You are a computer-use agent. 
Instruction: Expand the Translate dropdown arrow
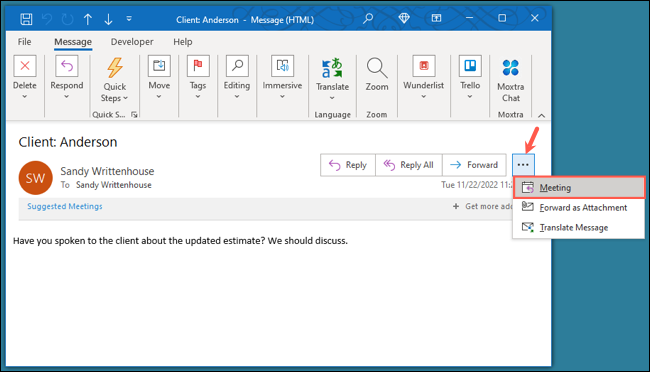(x=332, y=98)
